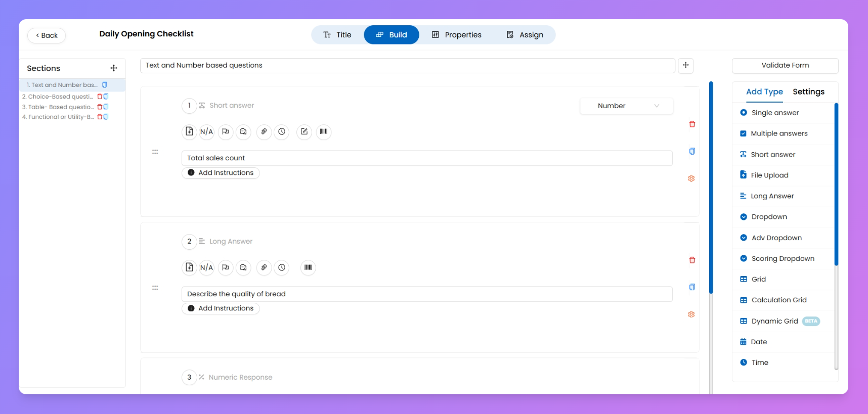Delete the 'Choice-Based questi...' section
Viewport: 868px width, 414px height.
click(100, 97)
